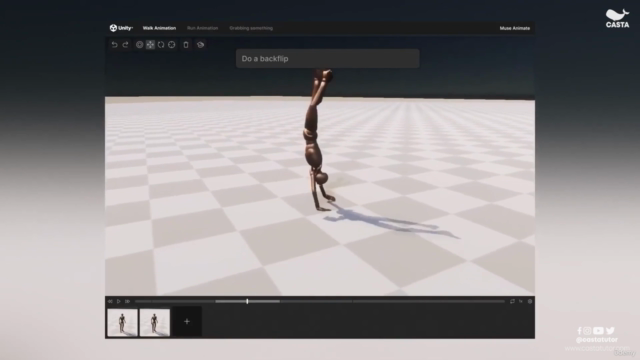
Task: Select the rotate tool
Action: tap(161, 44)
